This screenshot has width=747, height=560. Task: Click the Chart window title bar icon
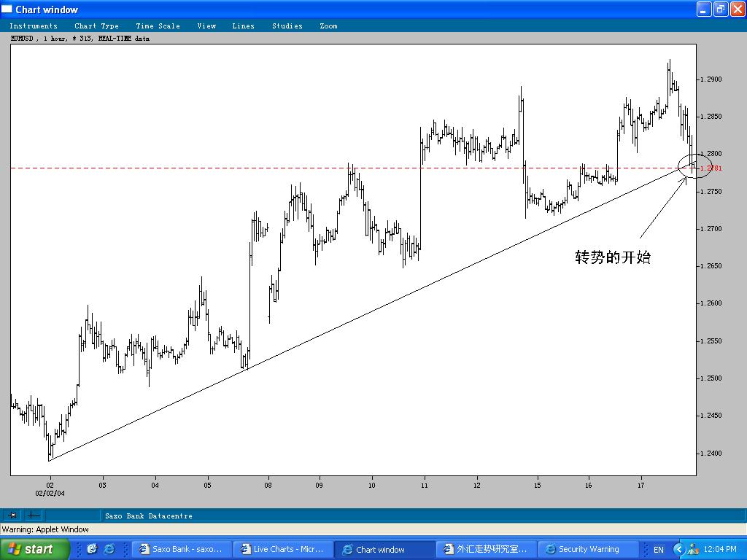click(x=7, y=9)
